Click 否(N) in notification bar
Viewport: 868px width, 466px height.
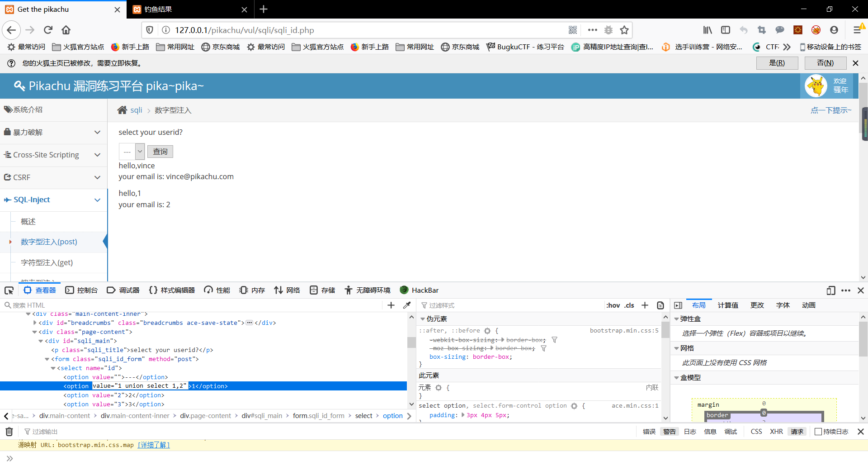826,63
